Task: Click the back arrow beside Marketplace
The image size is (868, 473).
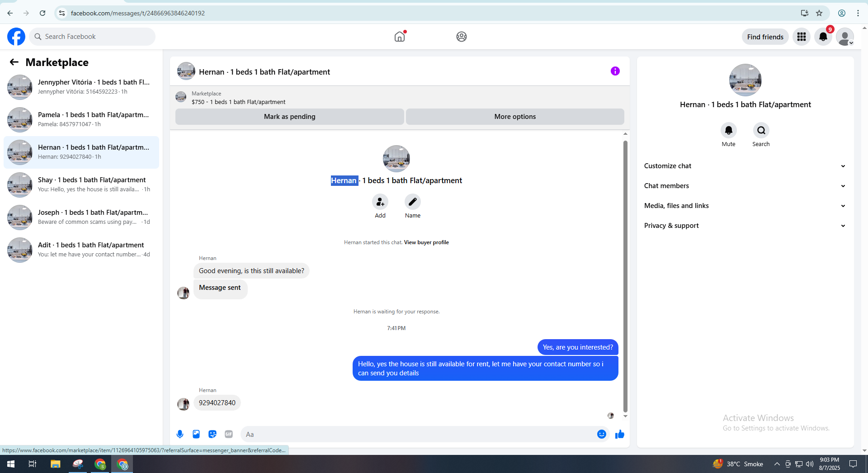Action: [14, 62]
